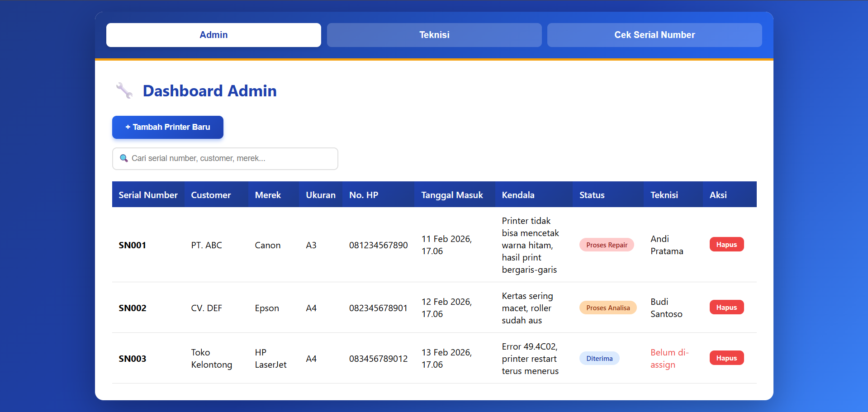Click the SN002 serial number cell

click(x=132, y=308)
